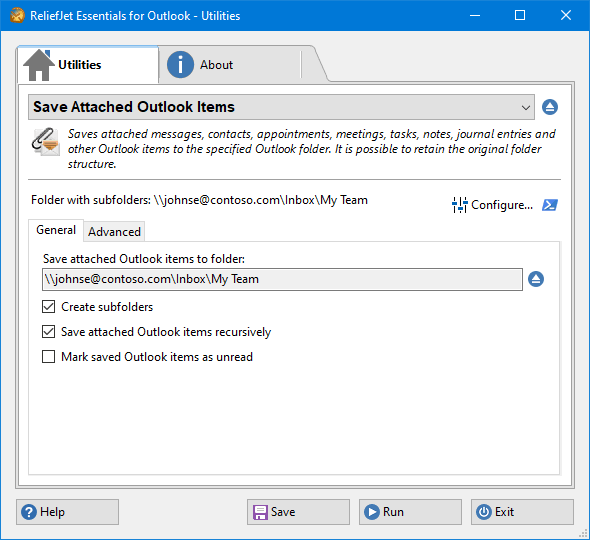Click the house icon on Utilities tab
This screenshot has height=540, width=590.
[39, 65]
